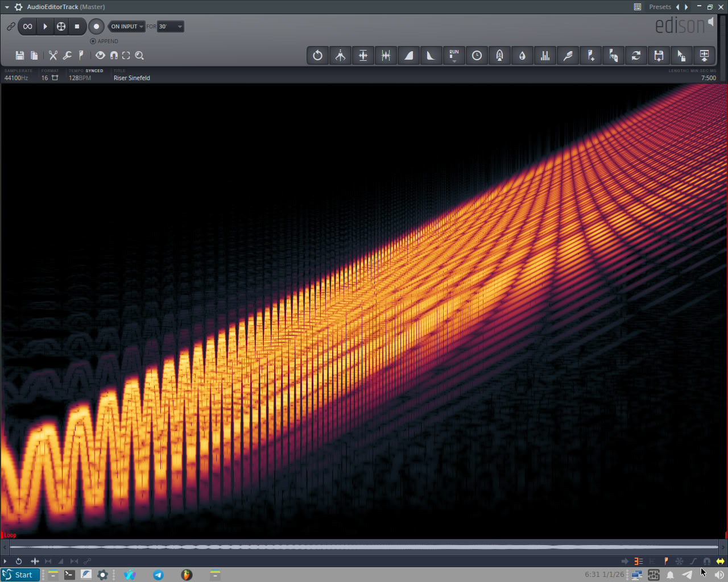This screenshot has height=582, width=728.
Task: Click the fade out tool
Action: point(431,56)
